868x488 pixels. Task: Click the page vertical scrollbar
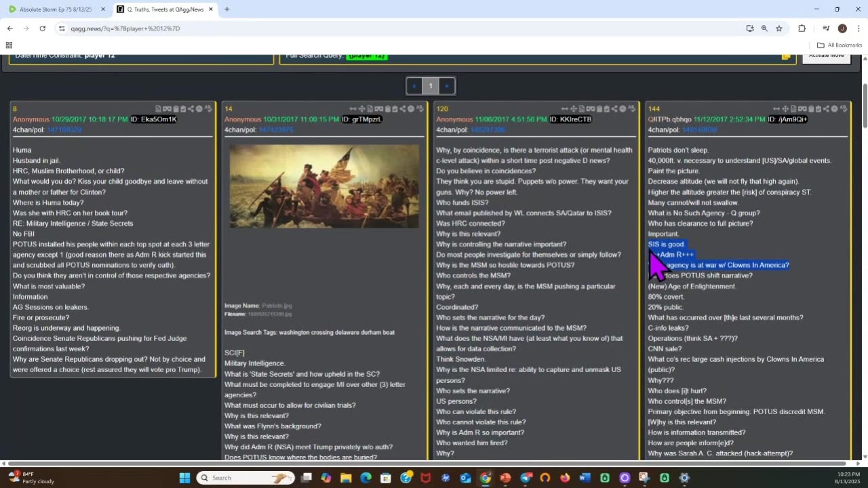click(864, 105)
